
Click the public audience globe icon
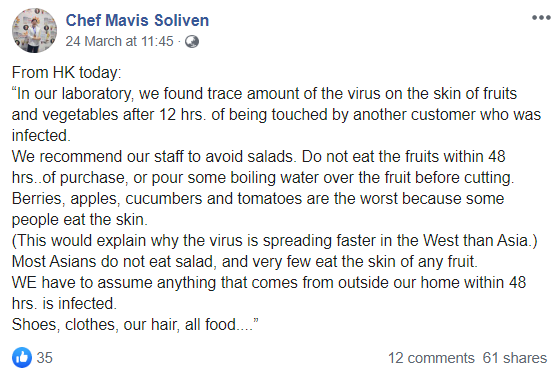tap(192, 42)
